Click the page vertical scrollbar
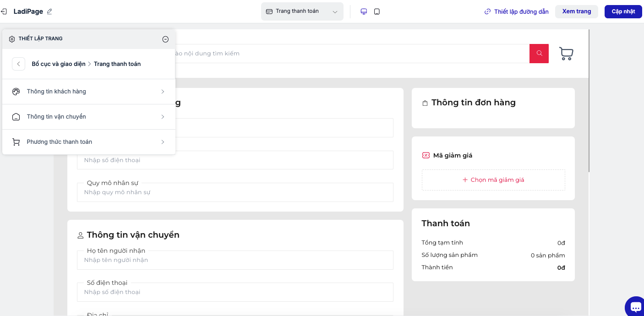This screenshot has width=644, height=316. tap(589, 101)
